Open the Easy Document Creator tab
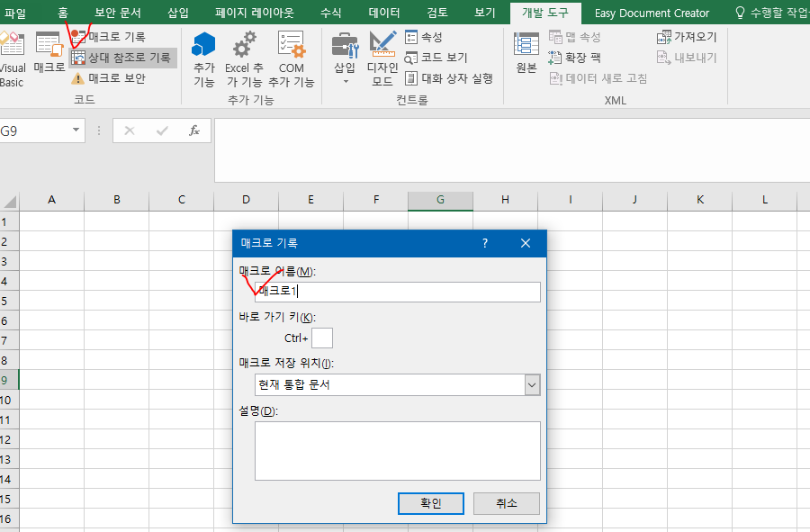This screenshot has height=532, width=810. 652,13
